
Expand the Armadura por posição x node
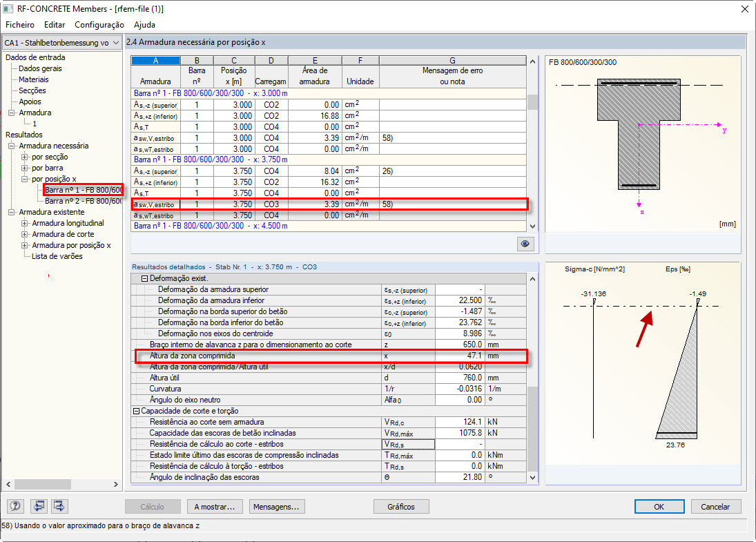point(25,245)
